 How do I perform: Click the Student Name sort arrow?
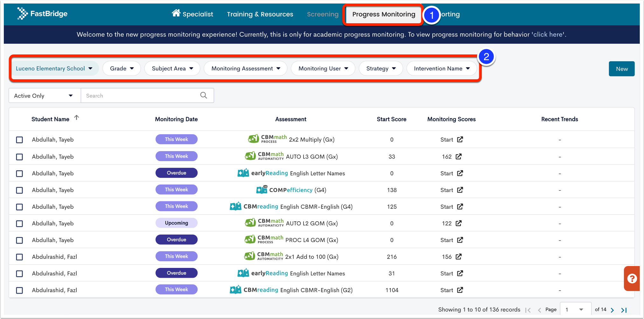pos(76,117)
